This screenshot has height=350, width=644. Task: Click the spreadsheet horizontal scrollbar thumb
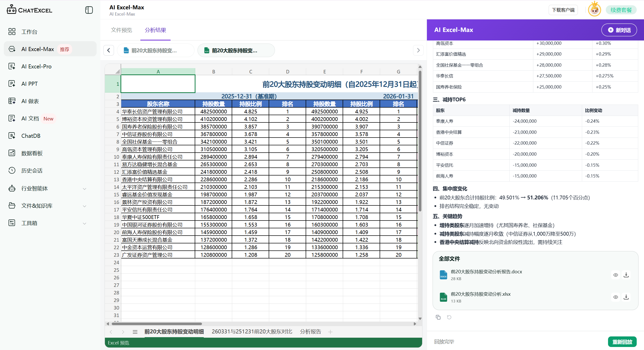tap(156, 324)
